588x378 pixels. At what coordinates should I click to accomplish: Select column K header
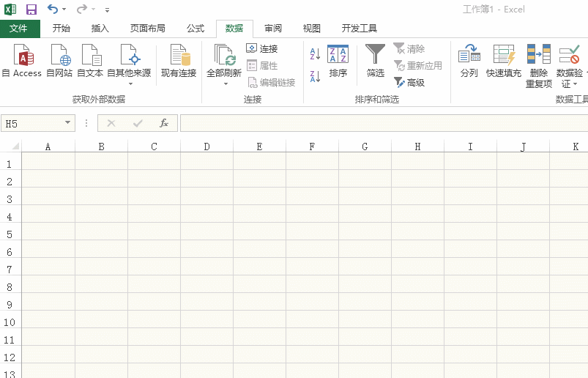pos(569,147)
